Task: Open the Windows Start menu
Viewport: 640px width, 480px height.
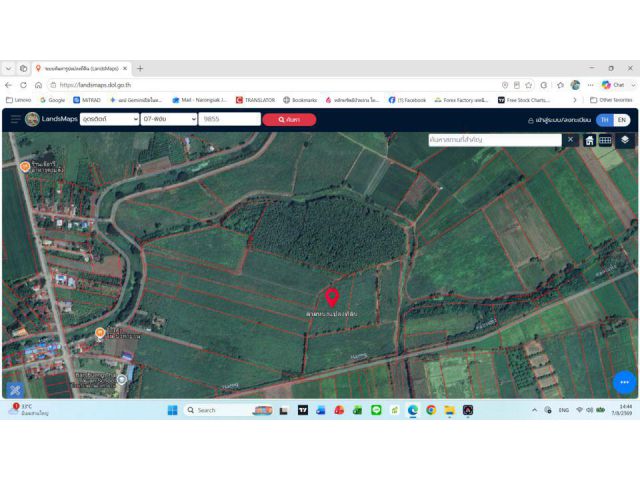Action: point(173,410)
